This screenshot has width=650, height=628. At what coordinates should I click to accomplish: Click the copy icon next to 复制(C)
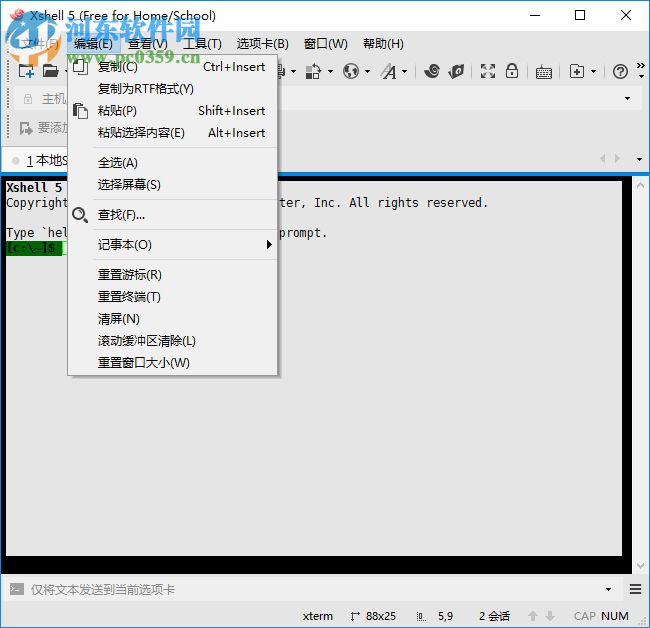pyautogui.click(x=80, y=67)
